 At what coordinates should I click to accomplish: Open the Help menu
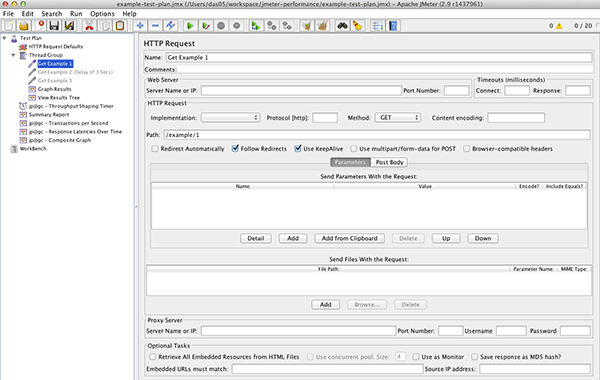point(129,14)
